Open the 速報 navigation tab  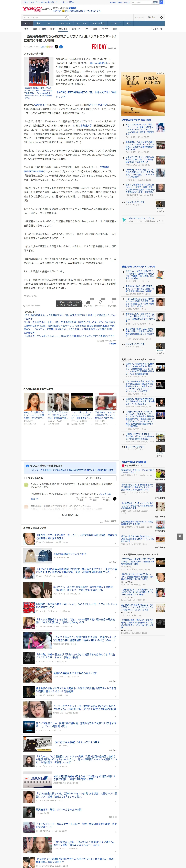tap(38, 23)
